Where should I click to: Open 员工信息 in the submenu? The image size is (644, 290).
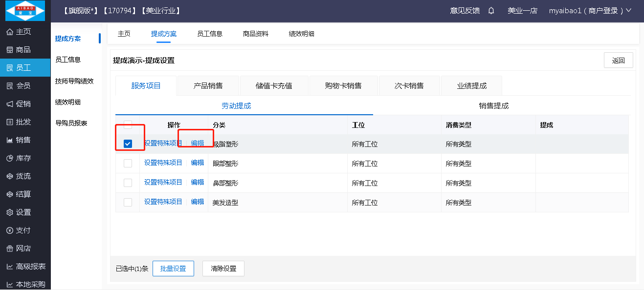coord(68,60)
